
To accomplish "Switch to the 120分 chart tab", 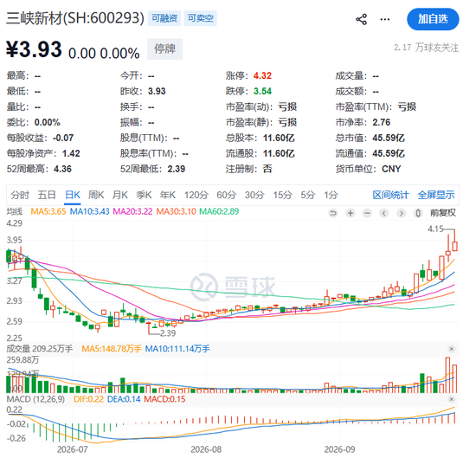I will [196, 195].
